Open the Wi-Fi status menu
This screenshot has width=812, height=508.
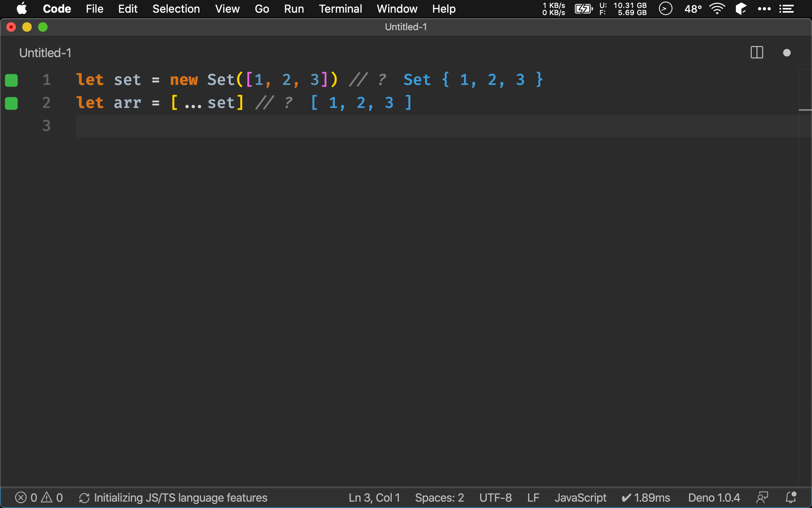[717, 9]
